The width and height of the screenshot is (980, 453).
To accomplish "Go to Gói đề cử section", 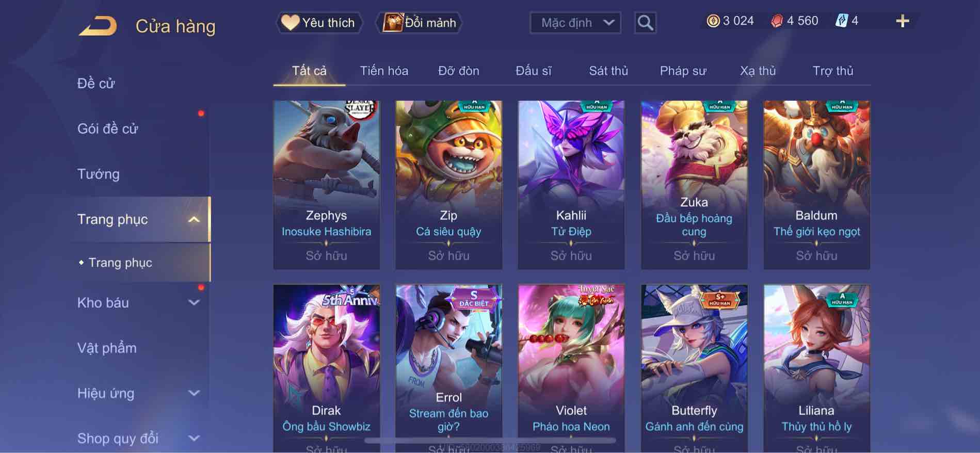I will click(107, 128).
